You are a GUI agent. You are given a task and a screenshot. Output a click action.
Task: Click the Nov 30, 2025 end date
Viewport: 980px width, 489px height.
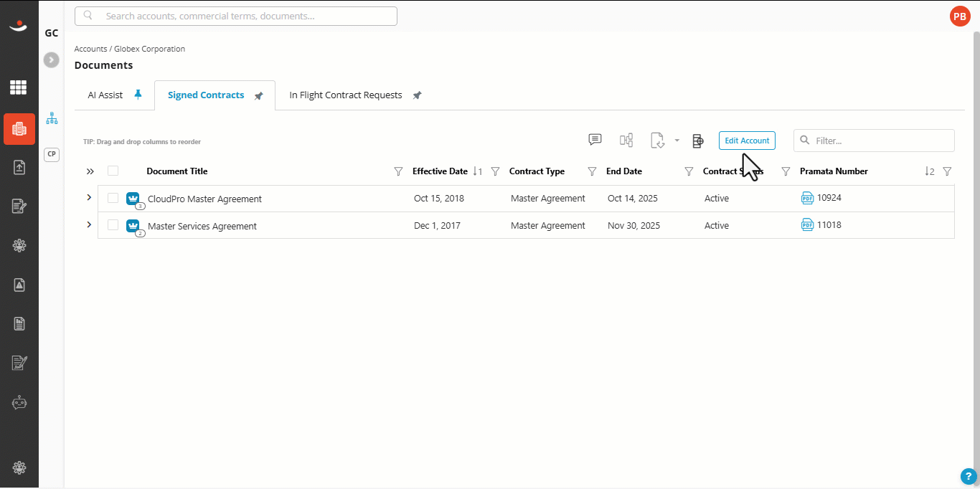point(633,225)
